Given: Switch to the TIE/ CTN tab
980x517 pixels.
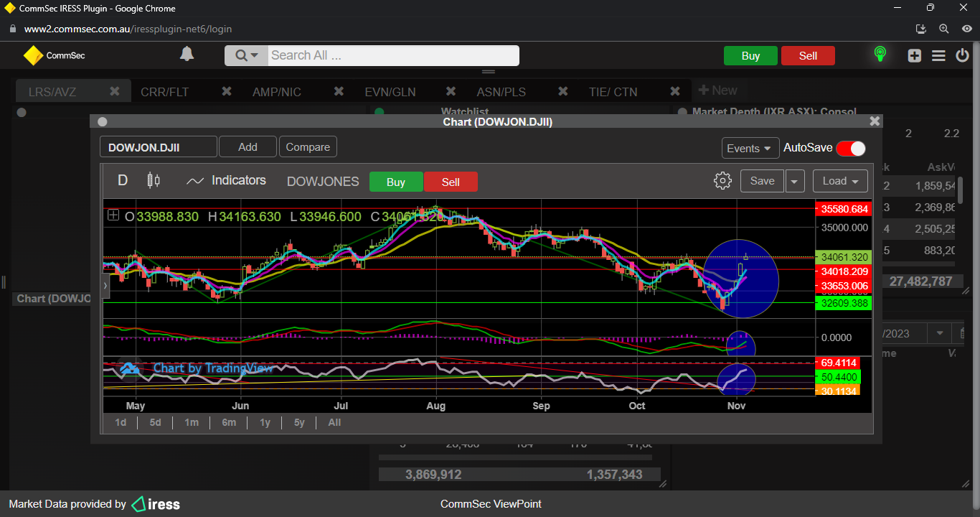Looking at the screenshot, I should [613, 92].
